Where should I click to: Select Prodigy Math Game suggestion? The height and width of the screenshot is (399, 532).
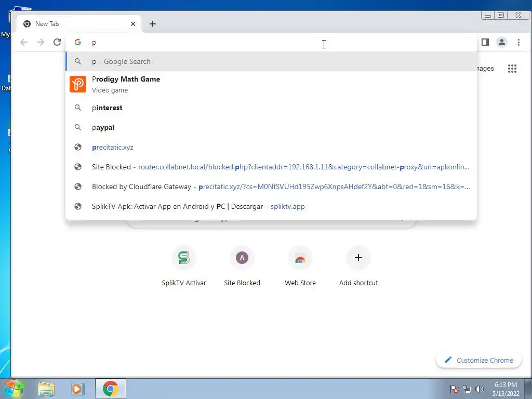click(271, 84)
